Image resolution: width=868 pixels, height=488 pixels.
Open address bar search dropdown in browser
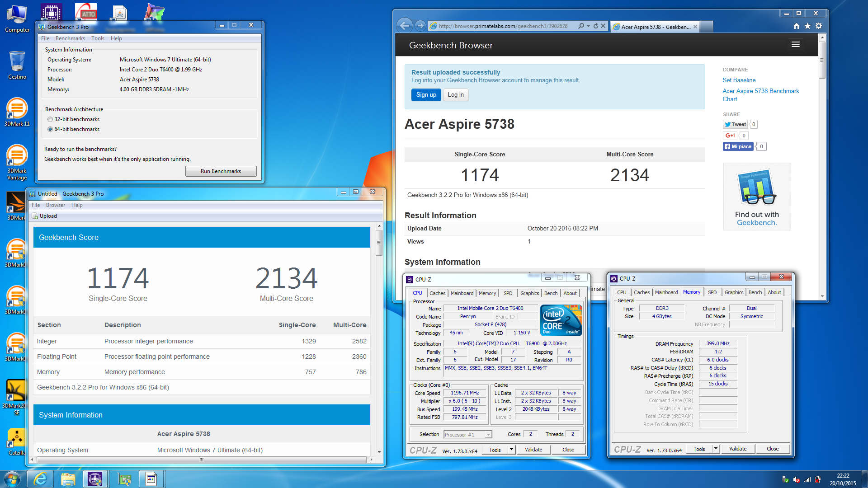588,26
